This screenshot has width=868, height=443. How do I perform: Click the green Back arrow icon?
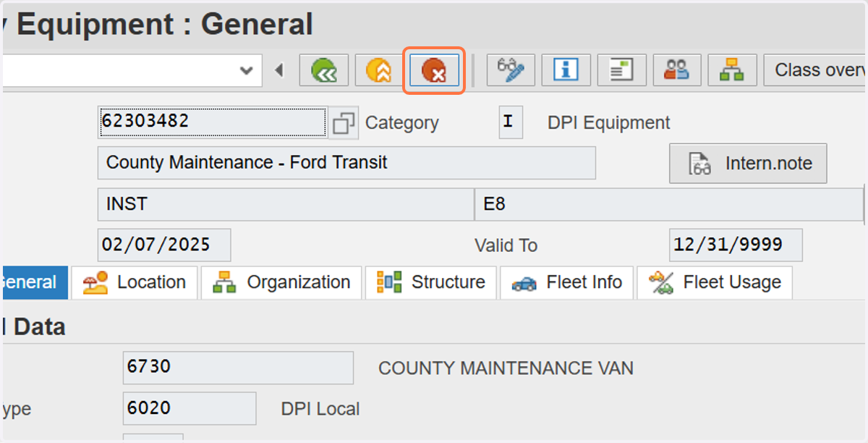(324, 70)
